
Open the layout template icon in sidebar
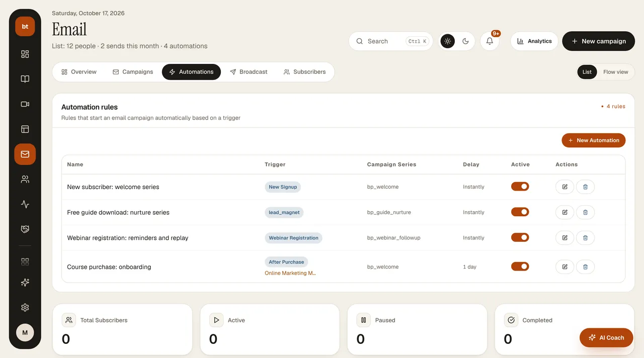(25, 129)
